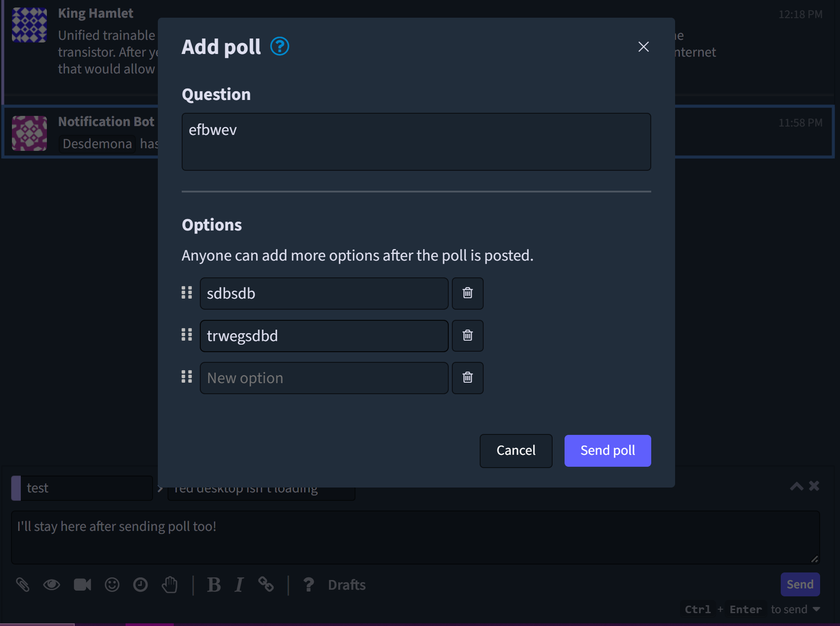This screenshot has width=840, height=626.
Task: Click the drag handle beside trwegsdbd
Action: (x=187, y=335)
